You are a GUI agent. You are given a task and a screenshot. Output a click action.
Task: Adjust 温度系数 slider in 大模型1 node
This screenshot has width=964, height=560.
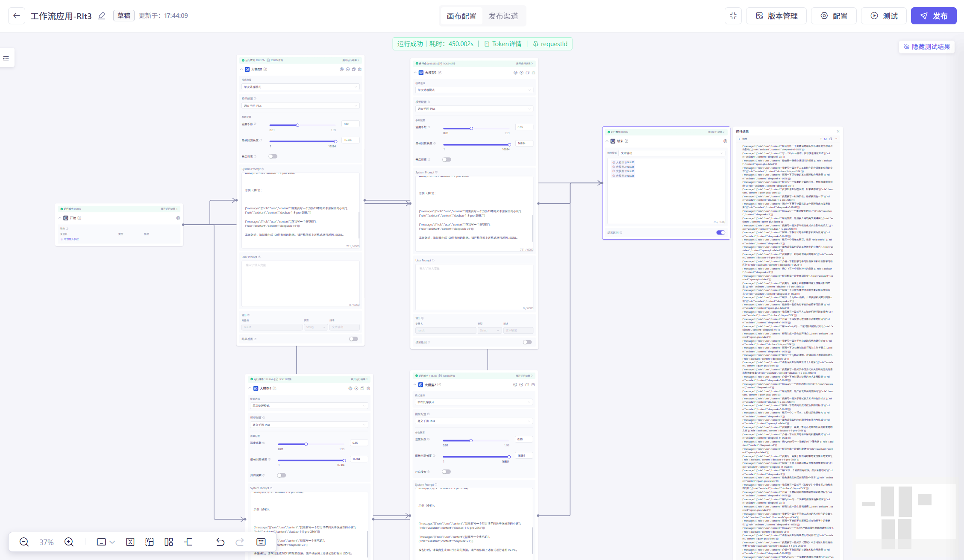coord(297,125)
